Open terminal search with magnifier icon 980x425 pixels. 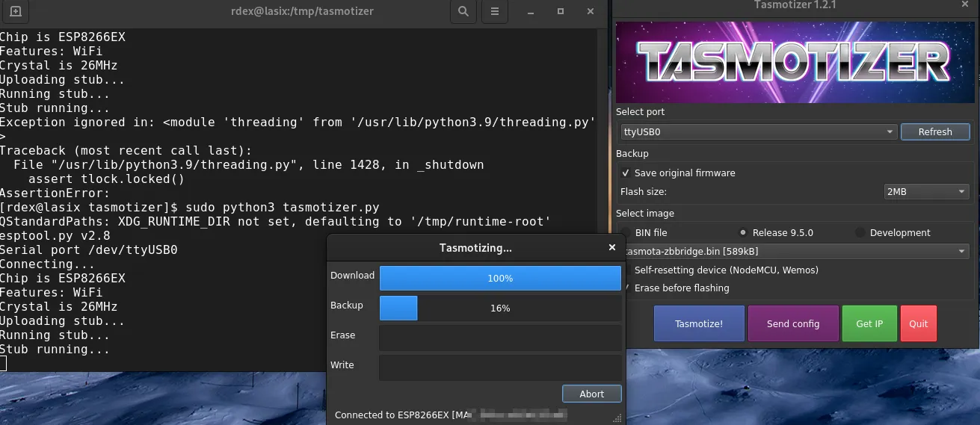(463, 11)
